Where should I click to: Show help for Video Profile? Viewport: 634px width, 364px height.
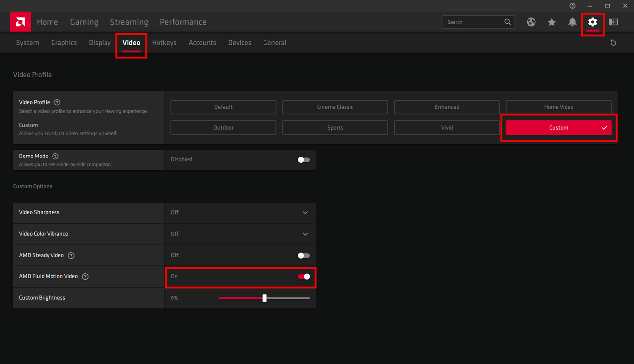(x=57, y=102)
